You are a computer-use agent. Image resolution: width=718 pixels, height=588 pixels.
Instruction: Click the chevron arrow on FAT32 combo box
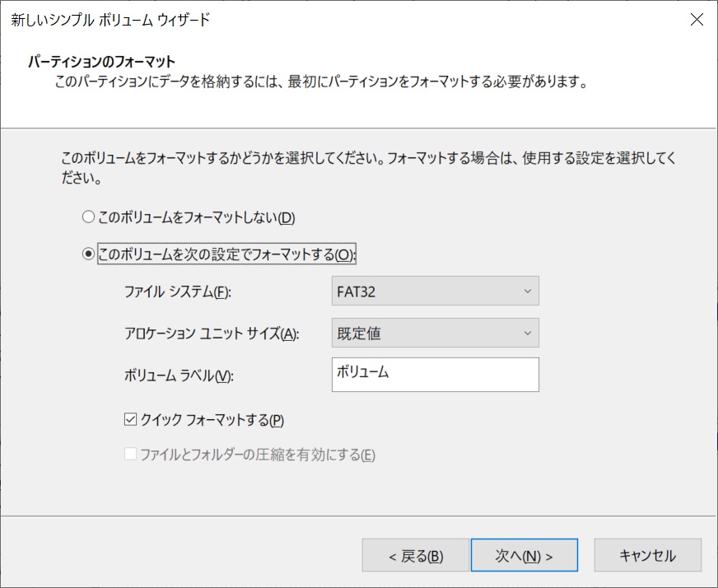coord(528,292)
